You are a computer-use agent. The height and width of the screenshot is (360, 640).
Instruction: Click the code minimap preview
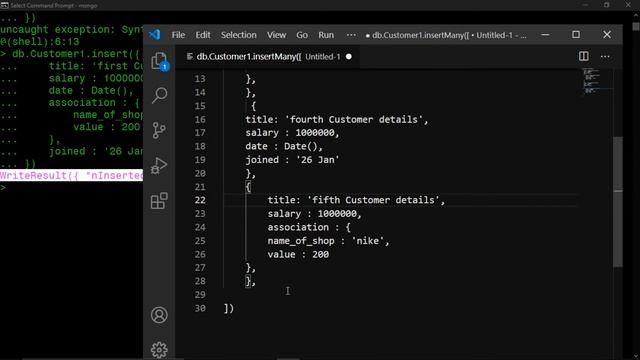click(591, 81)
